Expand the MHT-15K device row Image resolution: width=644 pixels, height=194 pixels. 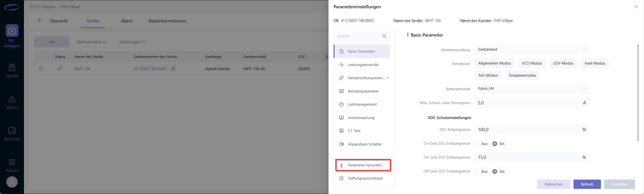tap(41, 68)
